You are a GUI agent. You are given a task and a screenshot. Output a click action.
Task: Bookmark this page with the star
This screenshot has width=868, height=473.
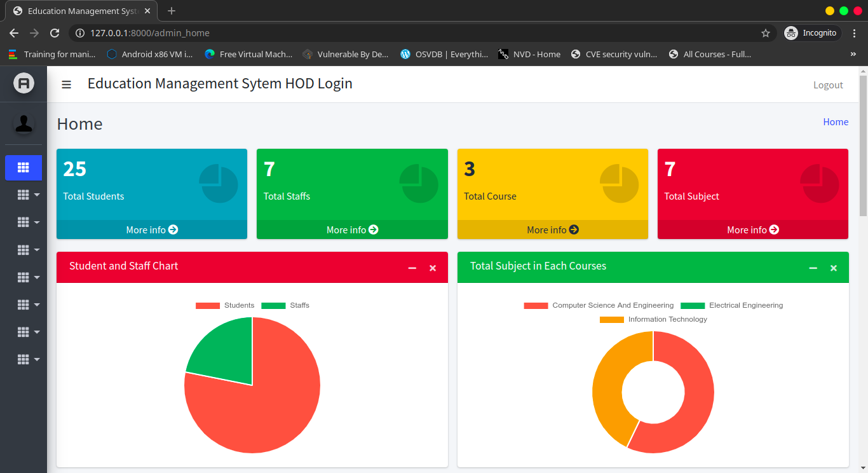pyautogui.click(x=766, y=33)
